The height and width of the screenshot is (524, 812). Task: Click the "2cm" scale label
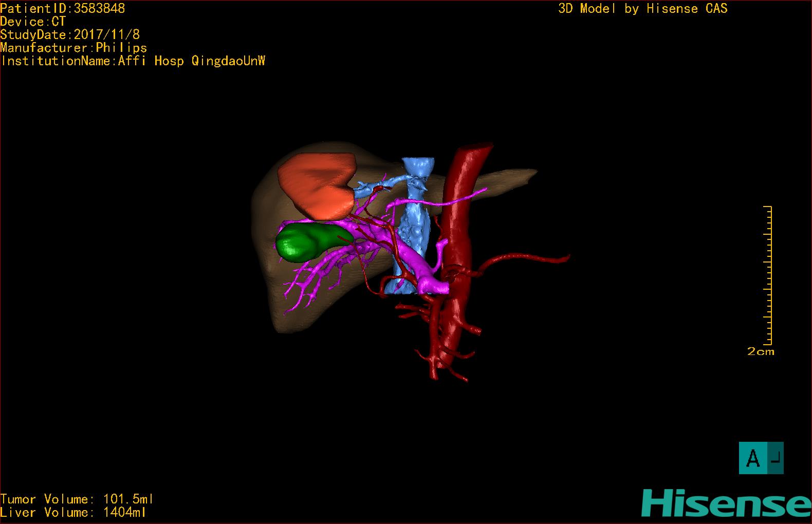point(761,352)
